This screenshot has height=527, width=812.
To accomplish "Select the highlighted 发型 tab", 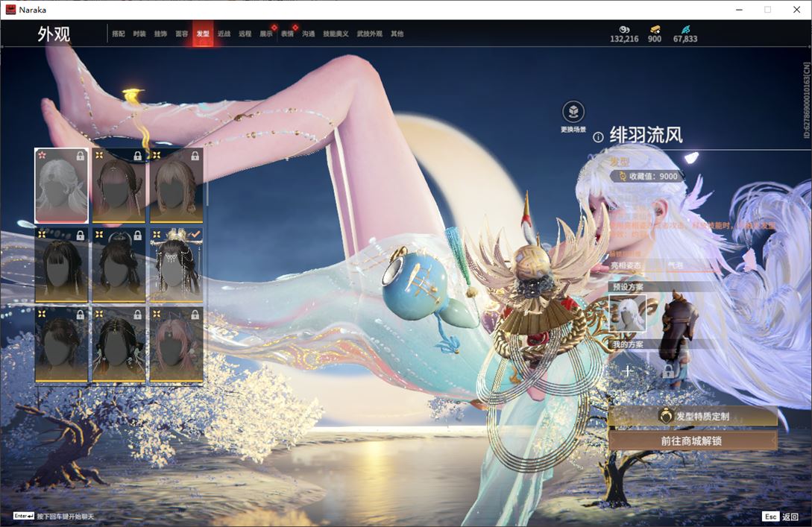I will click(x=203, y=34).
